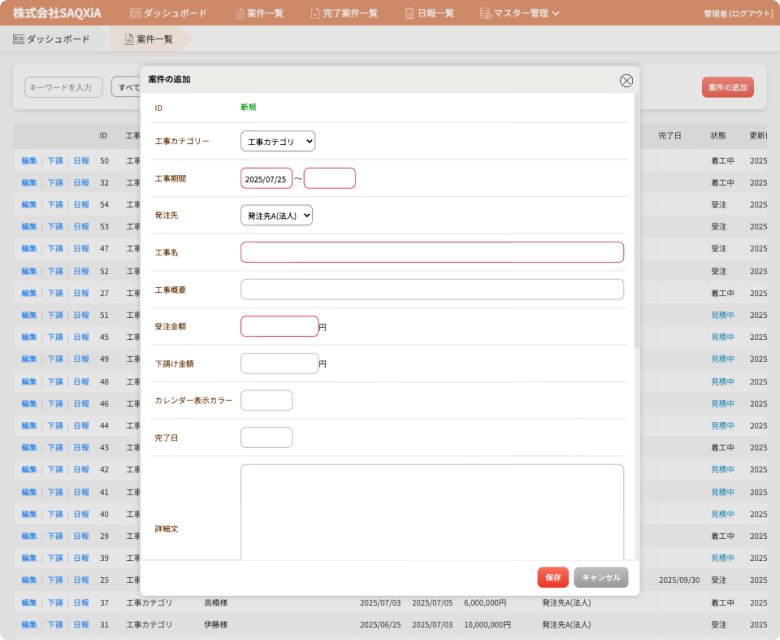Go to ダッシュボード breadcrumb
Viewport: 780px width, 640px height.
(x=52, y=39)
